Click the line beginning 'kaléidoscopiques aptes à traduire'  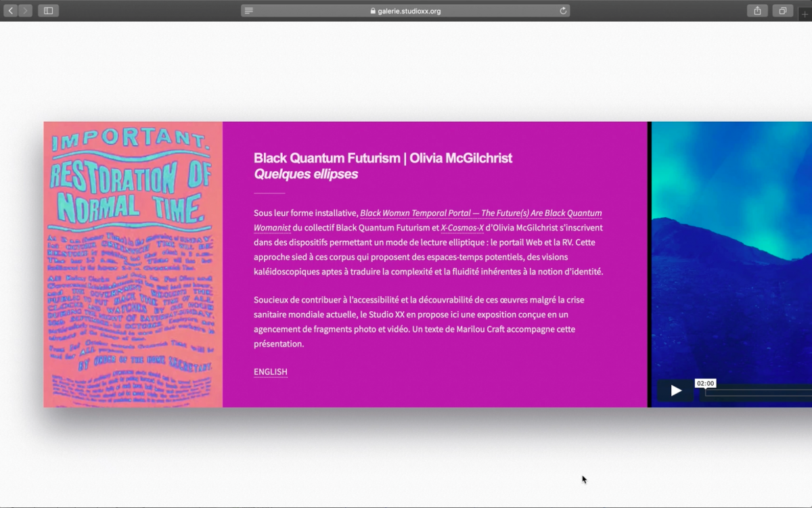pos(428,272)
